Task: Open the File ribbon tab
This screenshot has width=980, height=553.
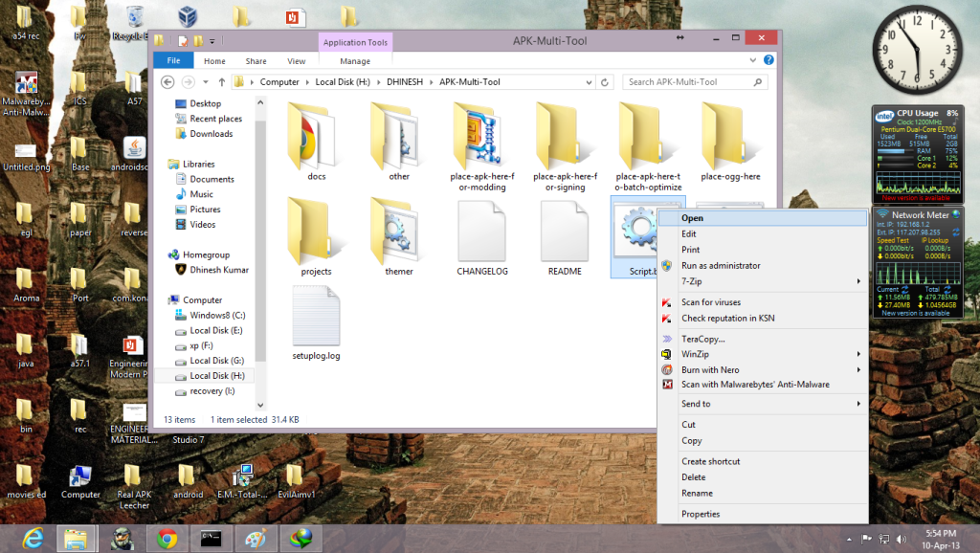Action: [174, 60]
